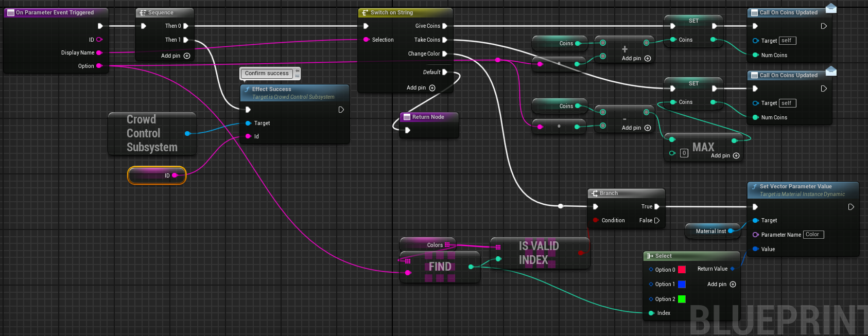Toggle the pin icon beside the Confirm success comment

point(297,71)
